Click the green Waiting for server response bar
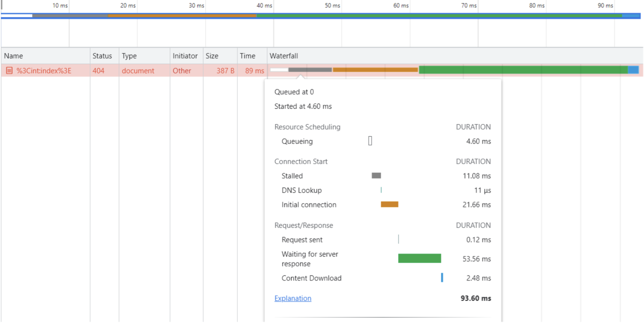644x323 pixels. (419, 258)
